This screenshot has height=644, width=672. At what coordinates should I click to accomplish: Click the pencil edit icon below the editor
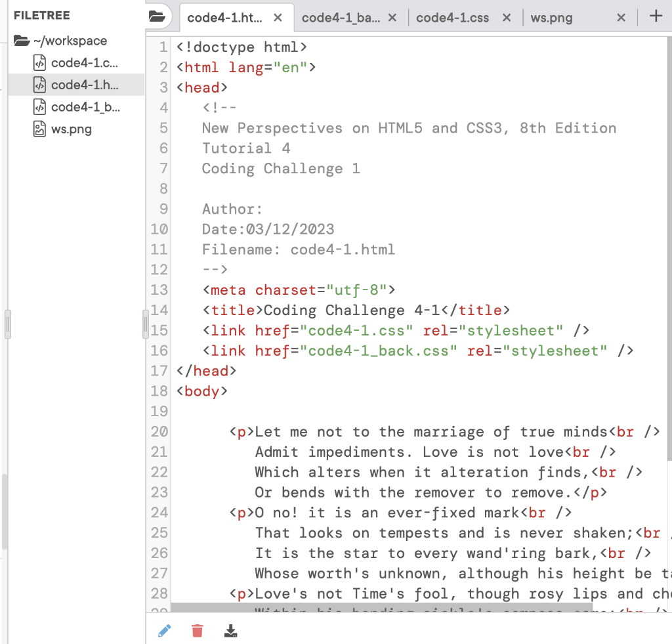coord(165,630)
